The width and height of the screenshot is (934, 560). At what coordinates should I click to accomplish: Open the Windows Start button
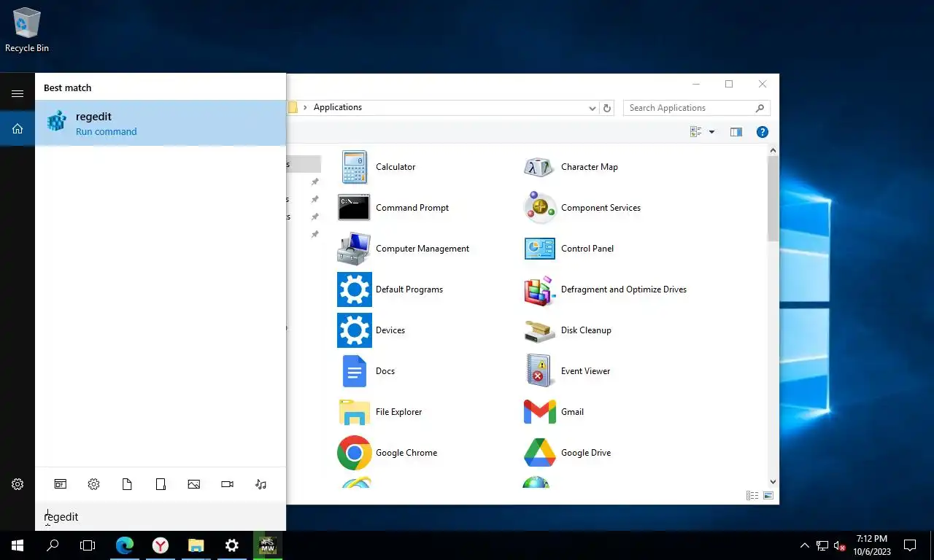[x=18, y=545]
